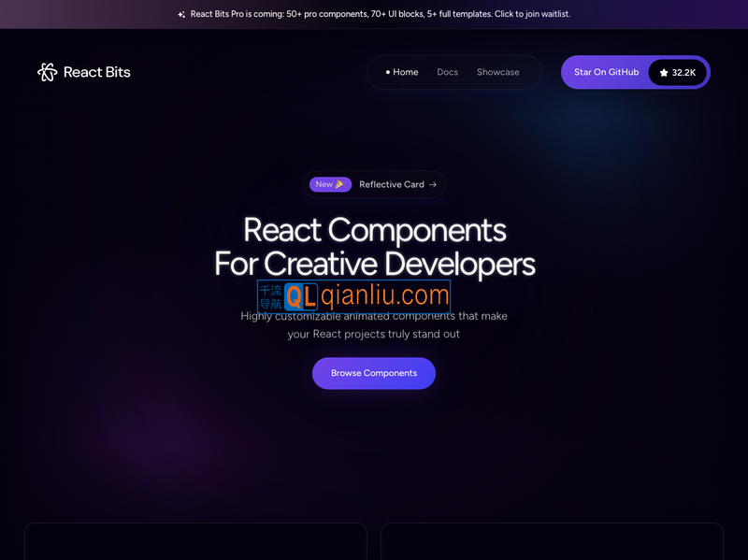Click the active dot indicator beside Home
Screen dimensions: 748x560
pyautogui.click(x=388, y=73)
